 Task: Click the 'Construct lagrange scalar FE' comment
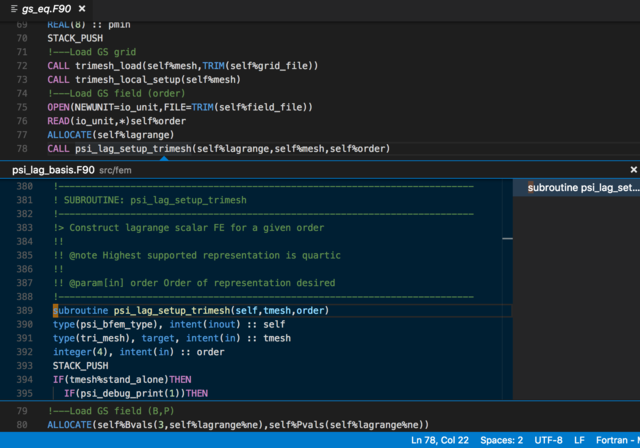[x=189, y=228]
